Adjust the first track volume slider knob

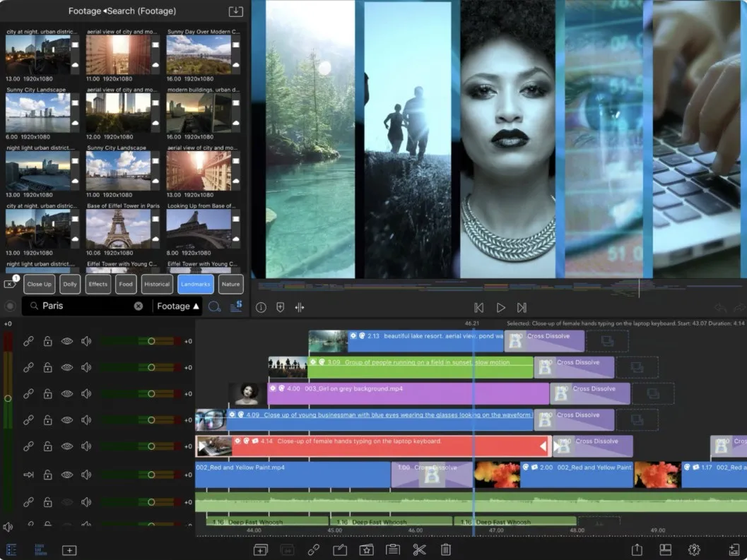(151, 341)
